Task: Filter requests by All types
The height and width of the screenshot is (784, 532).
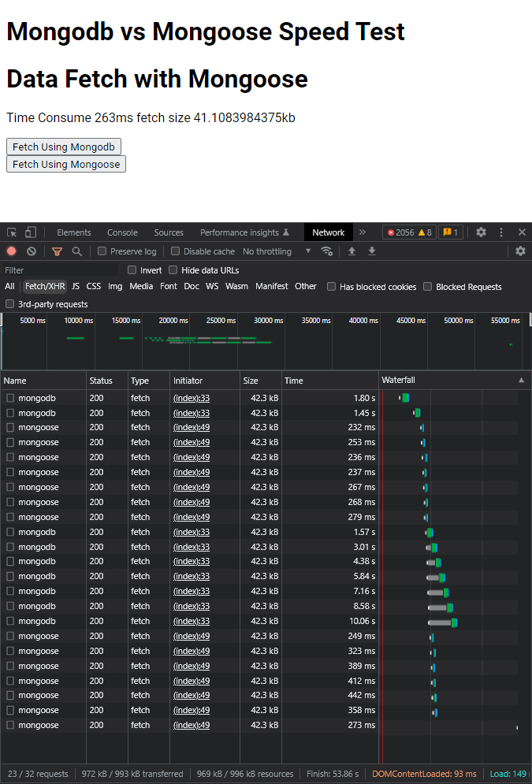Action: point(10,287)
